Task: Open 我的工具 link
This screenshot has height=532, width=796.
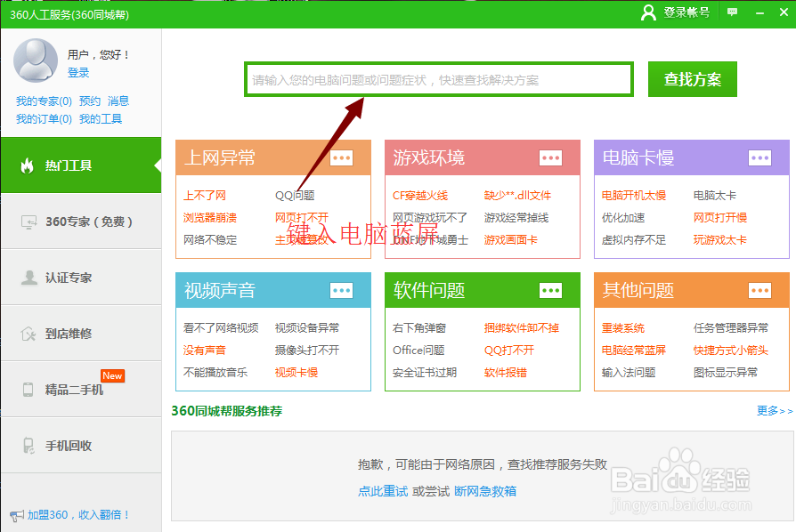Action: [x=101, y=118]
